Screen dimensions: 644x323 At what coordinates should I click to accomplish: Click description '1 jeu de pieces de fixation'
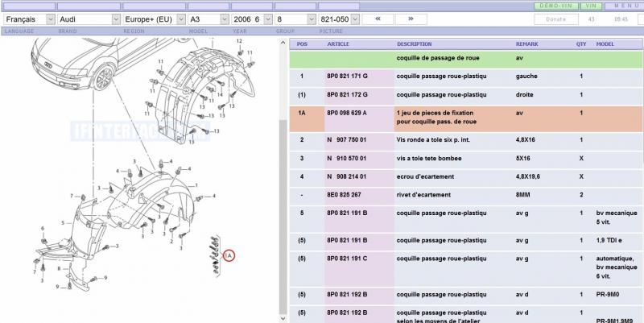(435, 113)
